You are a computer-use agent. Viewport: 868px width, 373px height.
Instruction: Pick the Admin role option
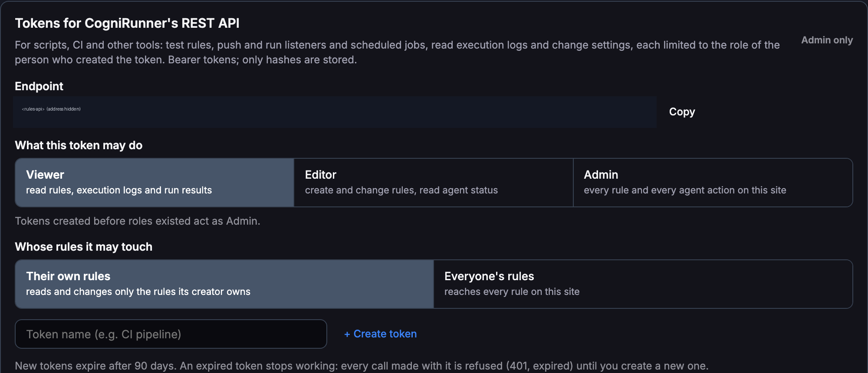pos(713,183)
